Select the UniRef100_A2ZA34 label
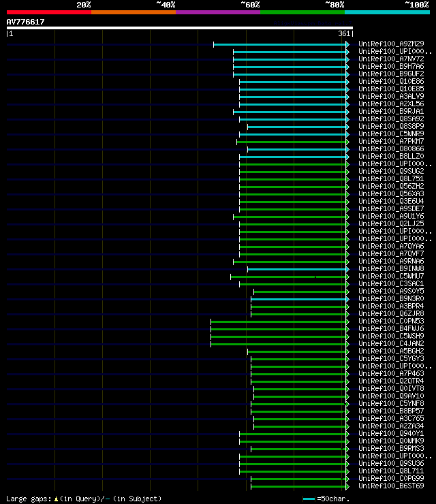436x504 pixels. click(391, 426)
